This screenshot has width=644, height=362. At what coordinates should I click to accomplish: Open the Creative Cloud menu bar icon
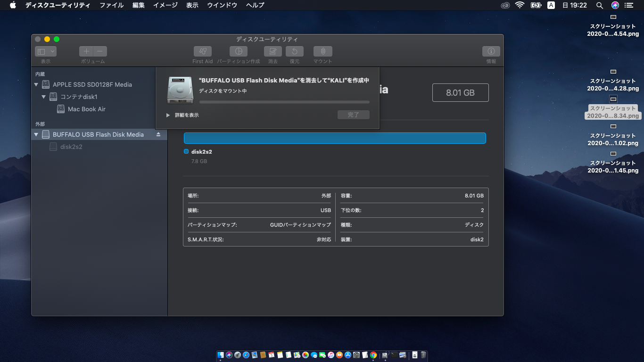click(505, 5)
